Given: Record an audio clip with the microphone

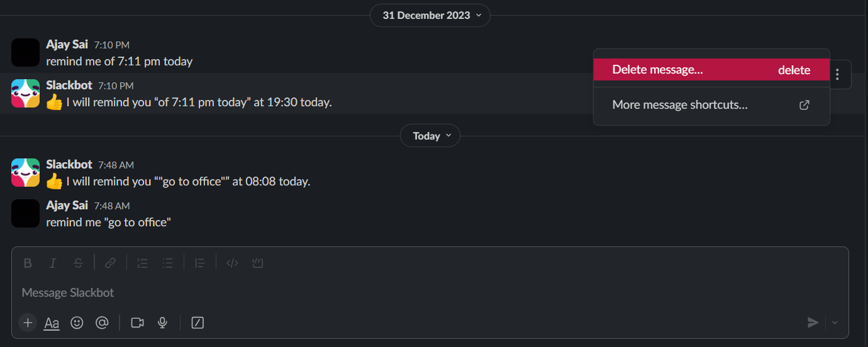Looking at the screenshot, I should 162,322.
